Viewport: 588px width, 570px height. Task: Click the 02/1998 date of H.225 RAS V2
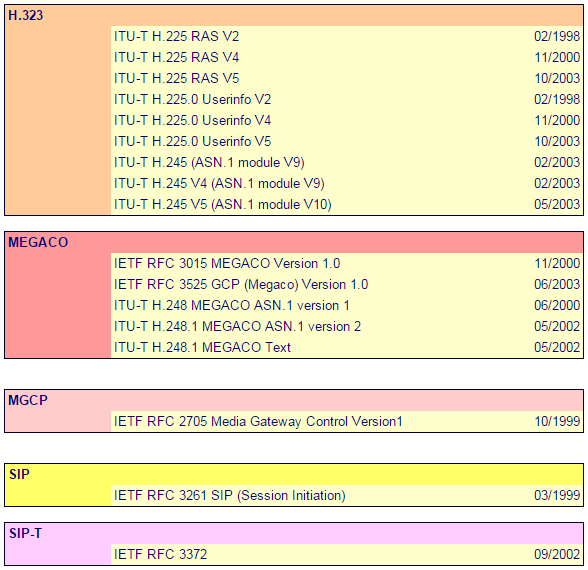(557, 36)
